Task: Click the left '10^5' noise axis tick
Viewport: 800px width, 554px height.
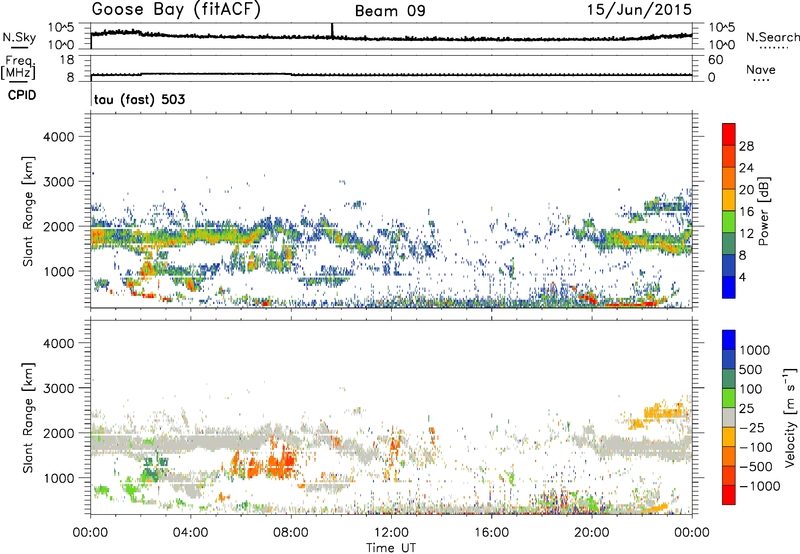Action: point(61,28)
